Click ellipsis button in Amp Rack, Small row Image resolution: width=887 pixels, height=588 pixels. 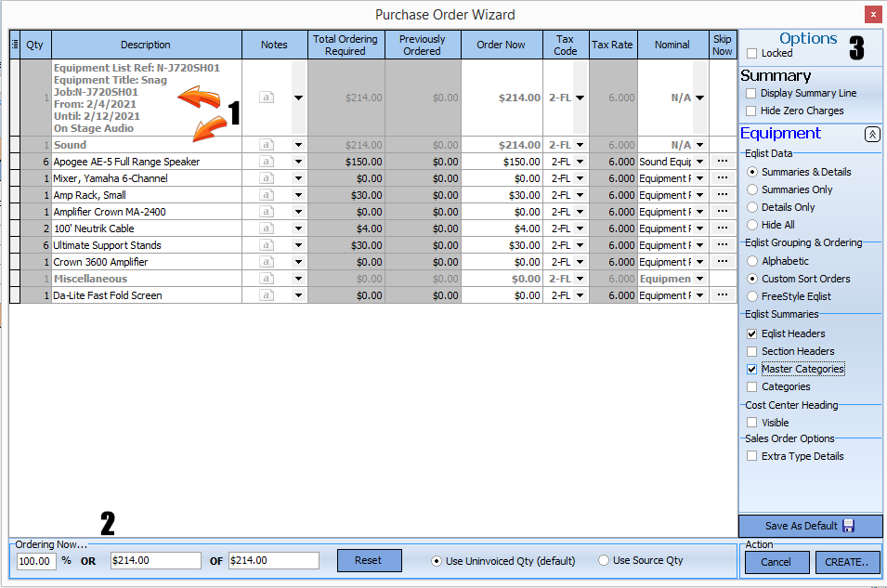click(x=722, y=195)
